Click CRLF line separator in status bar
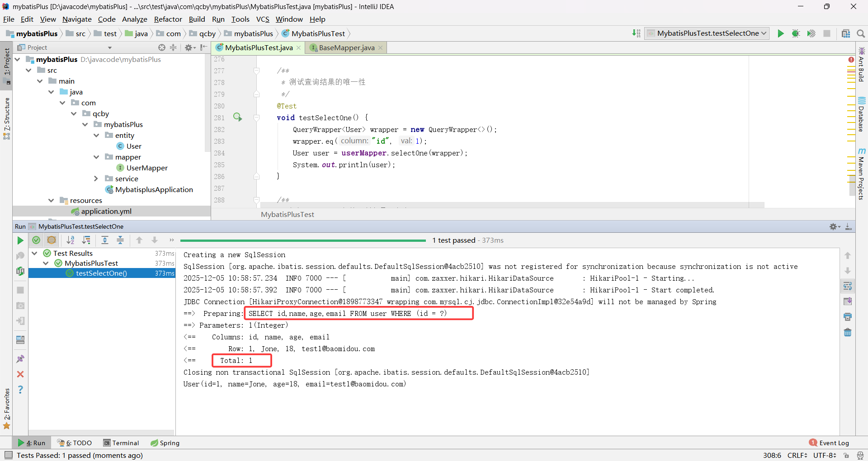868x461 pixels. pyautogui.click(x=797, y=455)
